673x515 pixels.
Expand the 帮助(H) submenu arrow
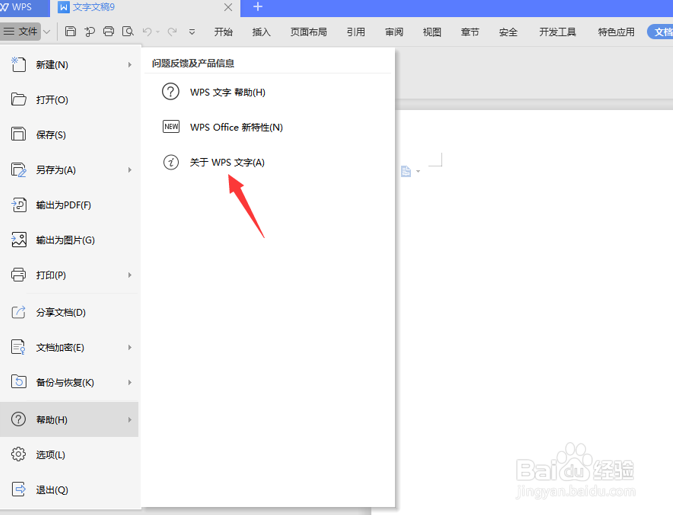(130, 420)
